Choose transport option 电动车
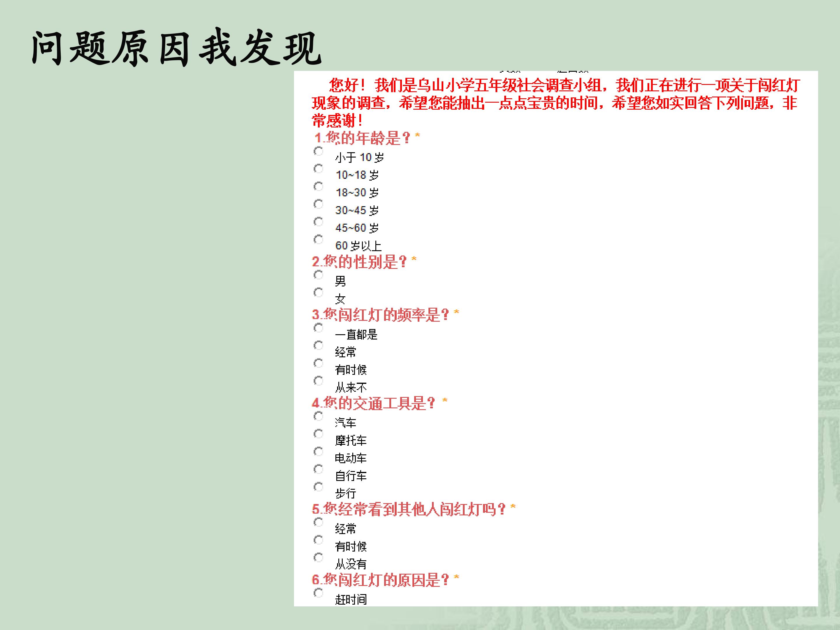Image resolution: width=840 pixels, height=630 pixels. [x=318, y=452]
